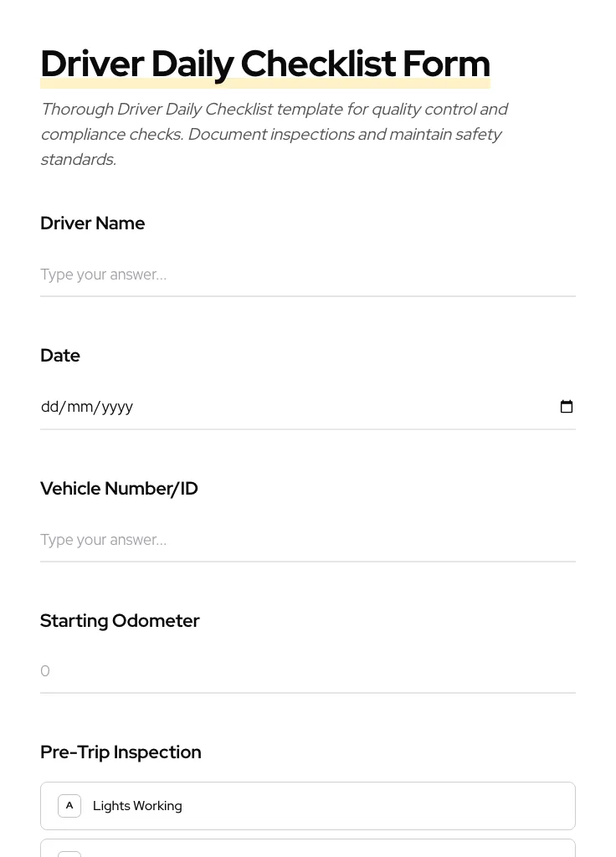Click the italic form description text
This screenshot has width=616, height=857.
[x=275, y=134]
